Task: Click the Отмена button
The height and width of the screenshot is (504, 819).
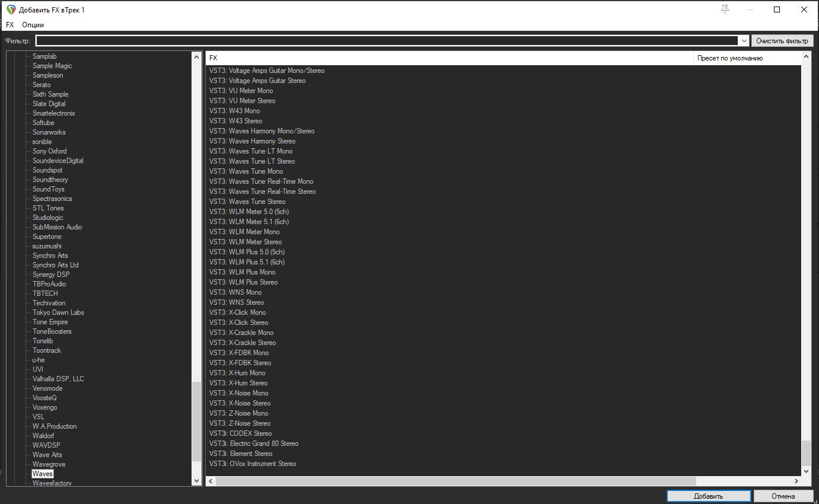Action: coord(783,496)
